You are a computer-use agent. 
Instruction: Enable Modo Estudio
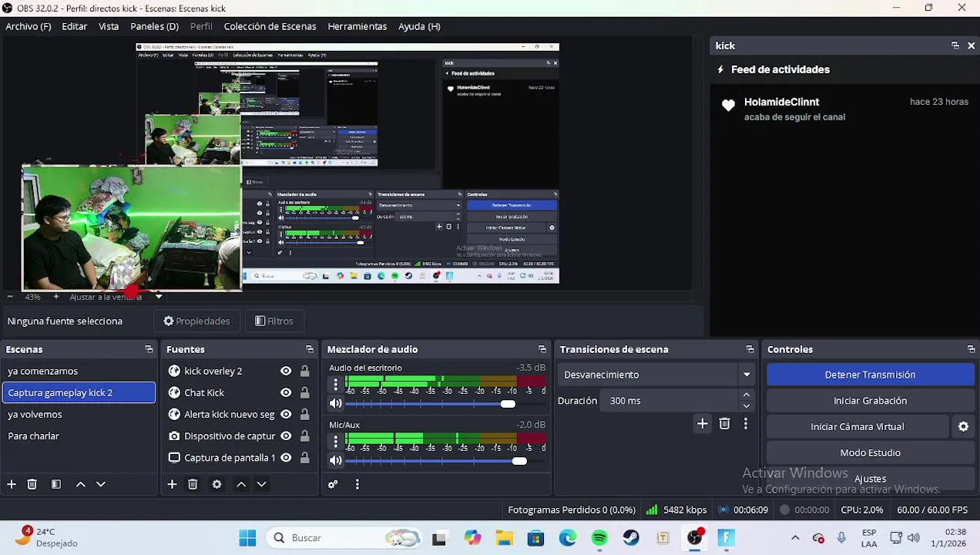click(x=870, y=452)
